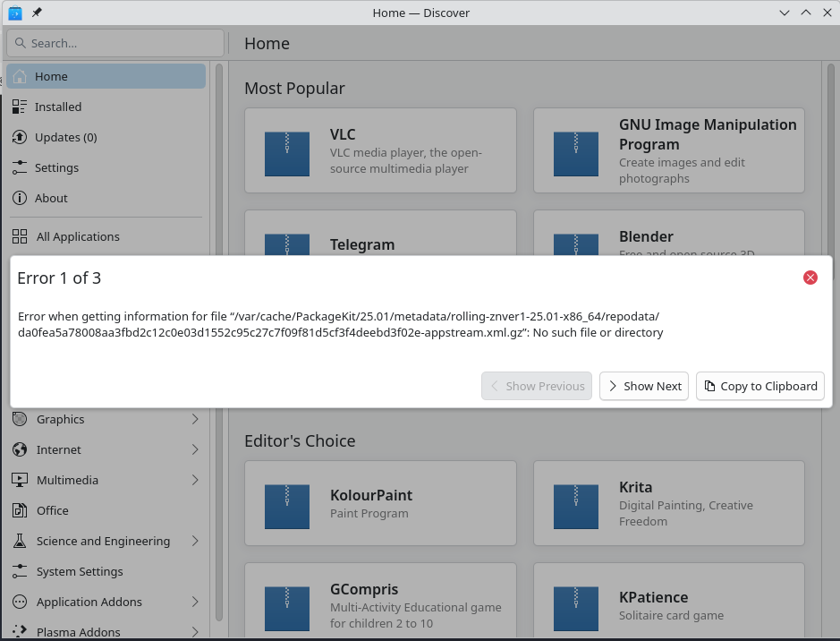The image size is (840, 641).
Task: Open the Krita app card
Action: [669, 503]
